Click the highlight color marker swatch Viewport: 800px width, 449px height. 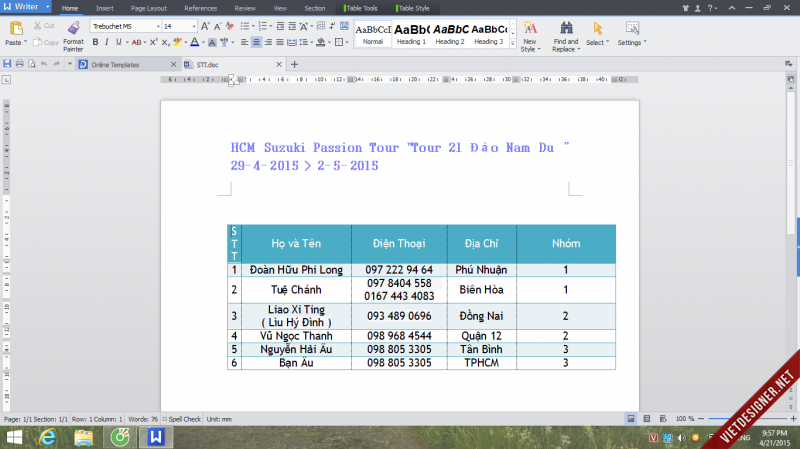point(177,42)
